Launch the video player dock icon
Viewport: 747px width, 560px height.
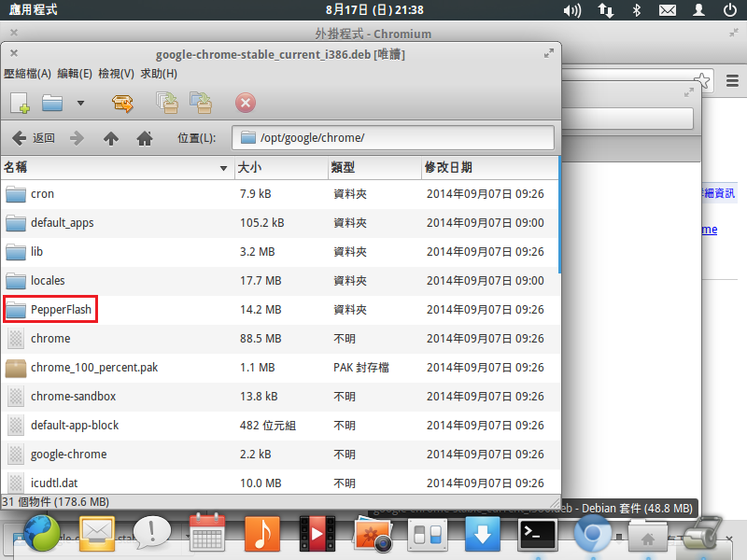(x=317, y=533)
